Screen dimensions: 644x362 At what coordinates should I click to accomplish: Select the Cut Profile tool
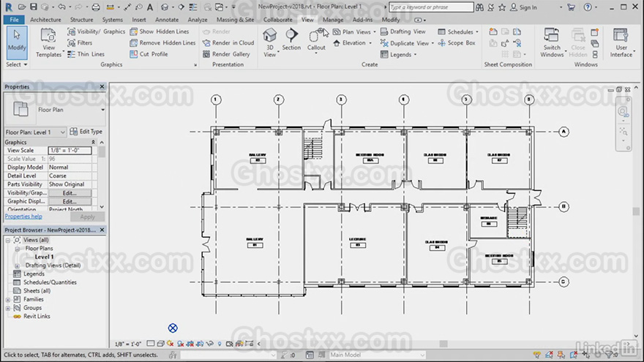coord(149,54)
